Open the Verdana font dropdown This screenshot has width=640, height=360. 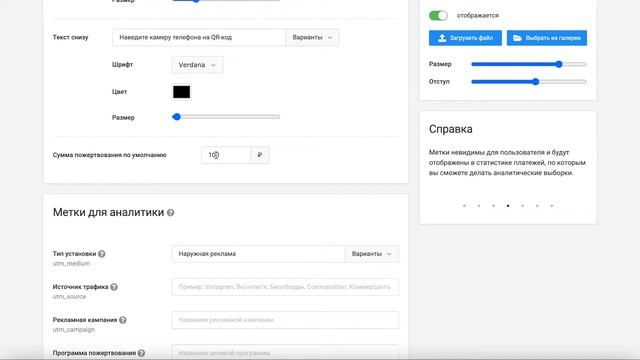(197, 65)
